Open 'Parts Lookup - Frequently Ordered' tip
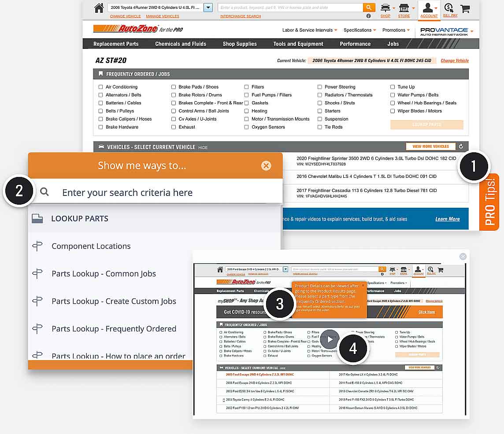The image size is (504, 434). click(114, 329)
